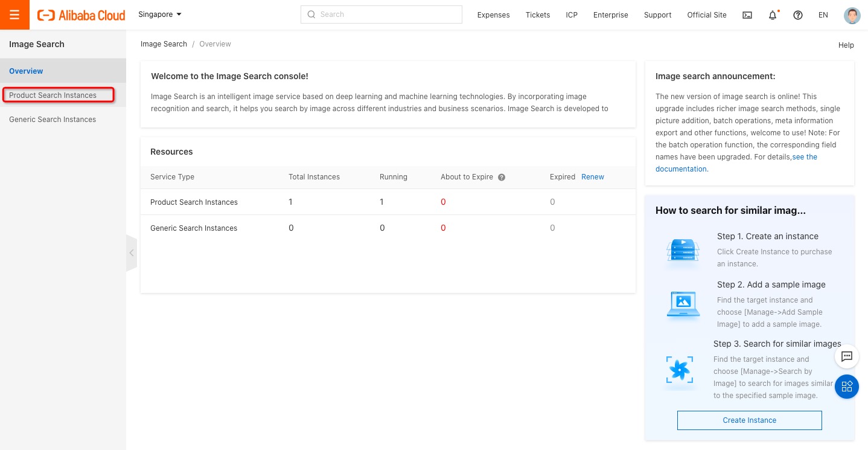Collapse the sidebar using arrow handle
The image size is (868, 450).
tap(132, 252)
